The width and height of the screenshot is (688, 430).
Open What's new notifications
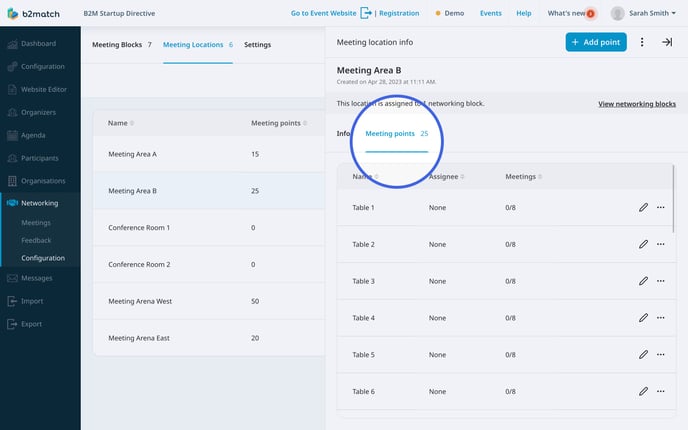point(571,14)
